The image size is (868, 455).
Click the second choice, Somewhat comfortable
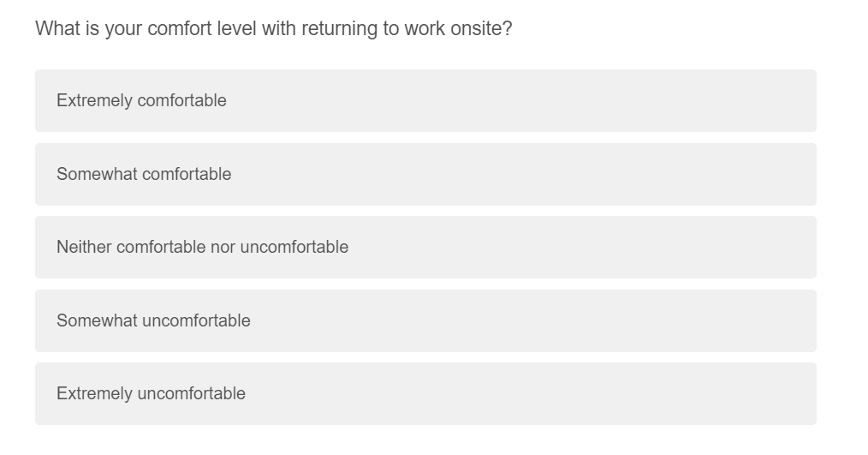pos(425,174)
